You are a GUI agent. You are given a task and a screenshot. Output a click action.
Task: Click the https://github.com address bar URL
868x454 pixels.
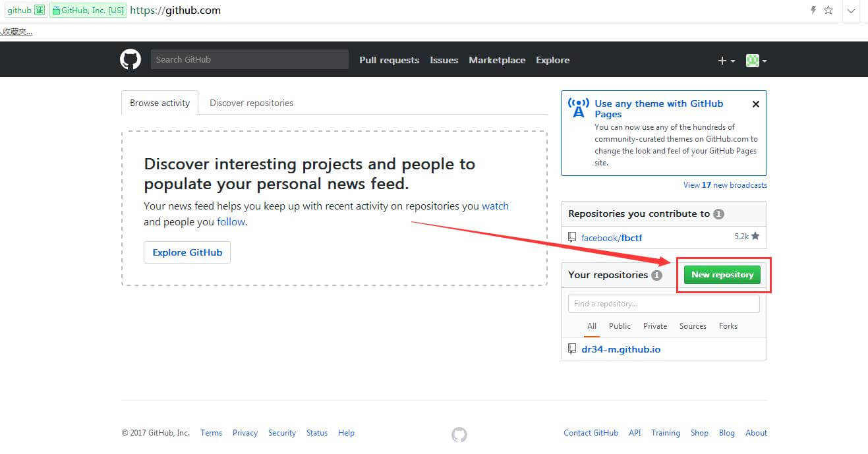(175, 11)
